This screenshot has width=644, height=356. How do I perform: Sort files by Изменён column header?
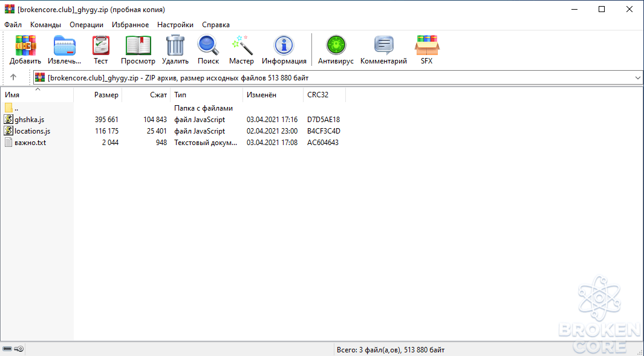coord(273,95)
